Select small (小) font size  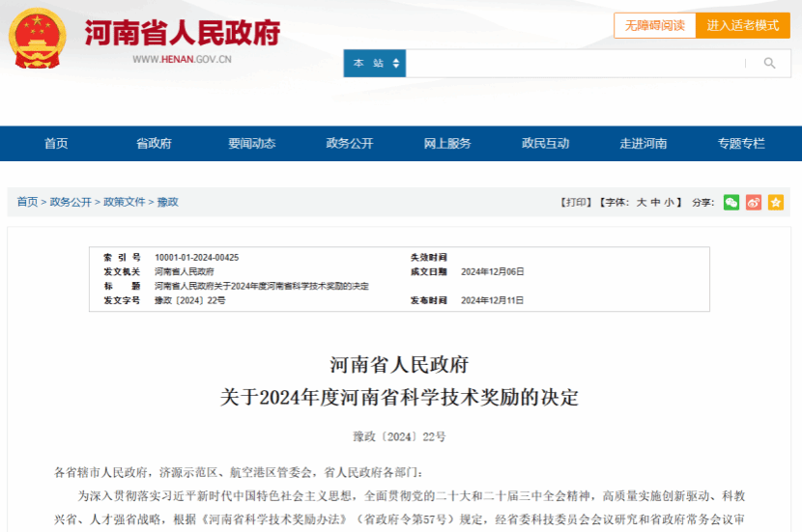click(669, 203)
